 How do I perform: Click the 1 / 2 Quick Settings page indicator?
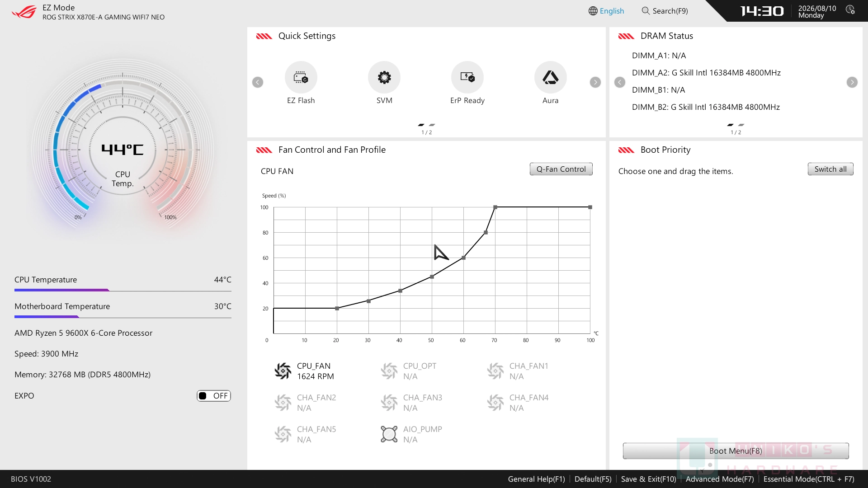pos(426,132)
